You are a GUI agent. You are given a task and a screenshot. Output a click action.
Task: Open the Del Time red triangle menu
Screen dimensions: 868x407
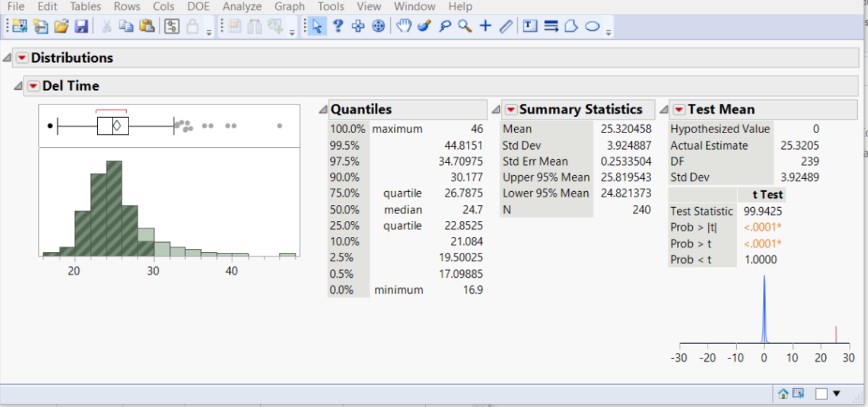[34, 86]
